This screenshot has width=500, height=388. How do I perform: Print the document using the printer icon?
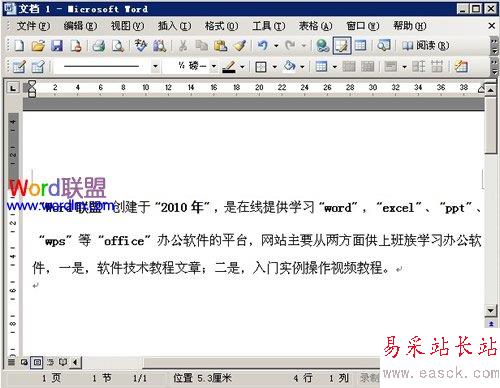pos(99,46)
